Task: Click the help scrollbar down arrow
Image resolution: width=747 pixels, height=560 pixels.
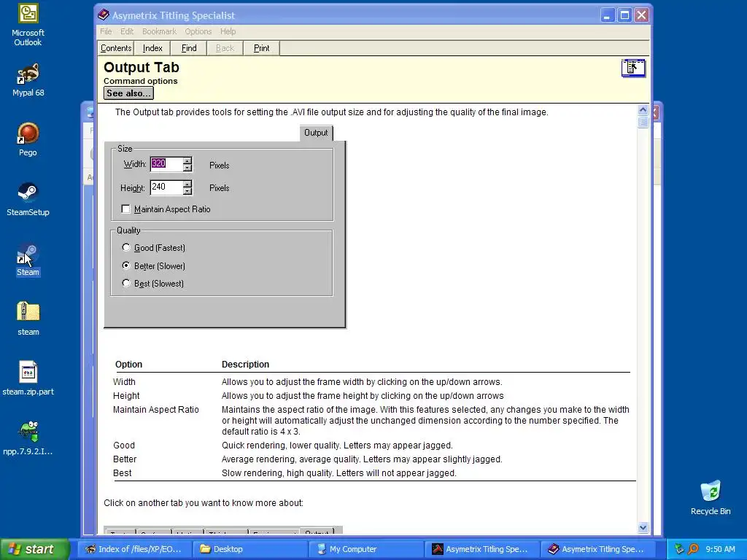Action: [643, 527]
